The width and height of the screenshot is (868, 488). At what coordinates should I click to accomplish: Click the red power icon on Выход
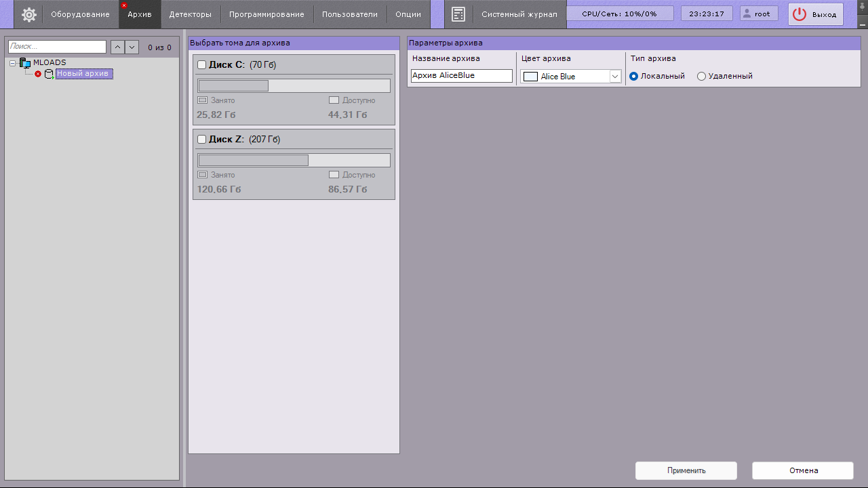(x=800, y=14)
